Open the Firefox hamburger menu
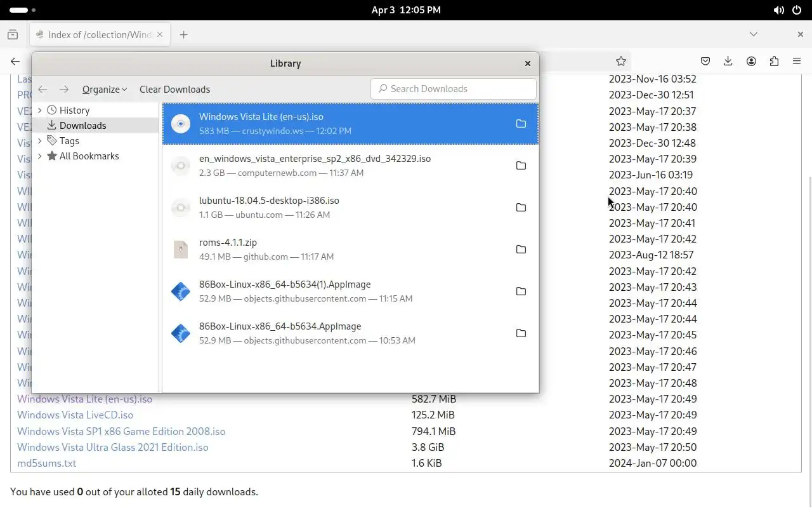This screenshot has width=812, height=508. (797, 61)
